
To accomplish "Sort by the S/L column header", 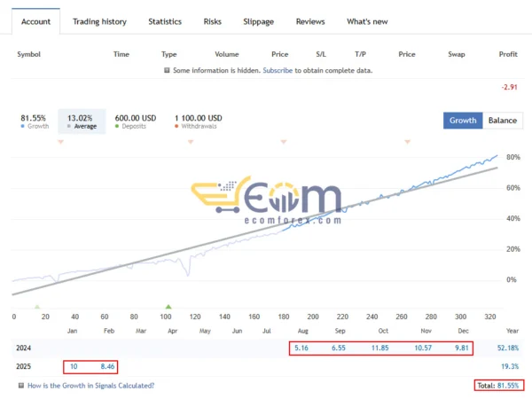I will coord(321,54).
